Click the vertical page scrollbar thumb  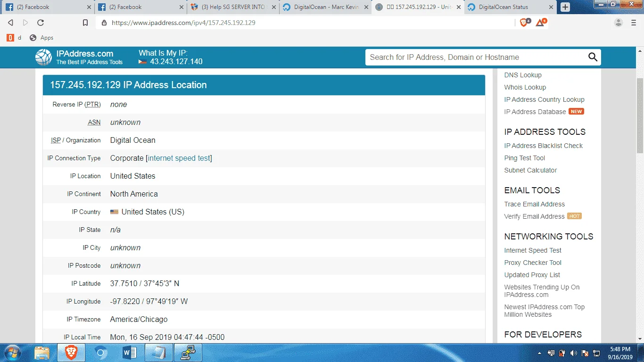[x=640, y=115]
